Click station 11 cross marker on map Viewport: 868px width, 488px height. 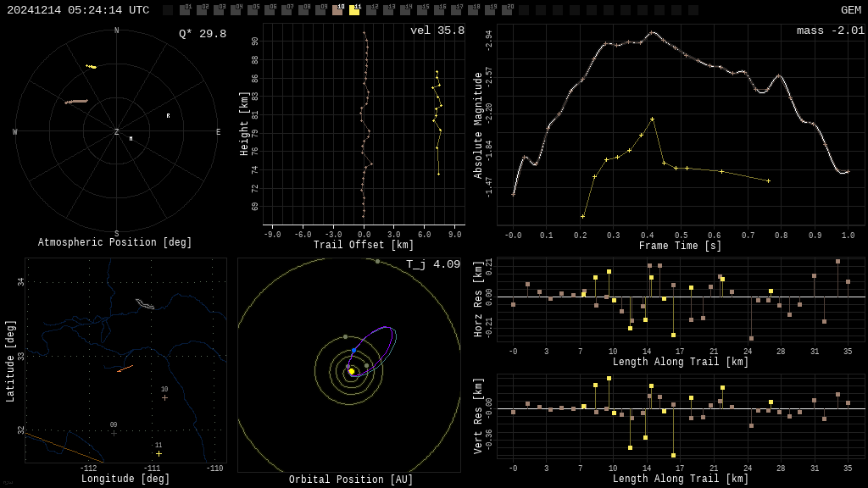159,453
